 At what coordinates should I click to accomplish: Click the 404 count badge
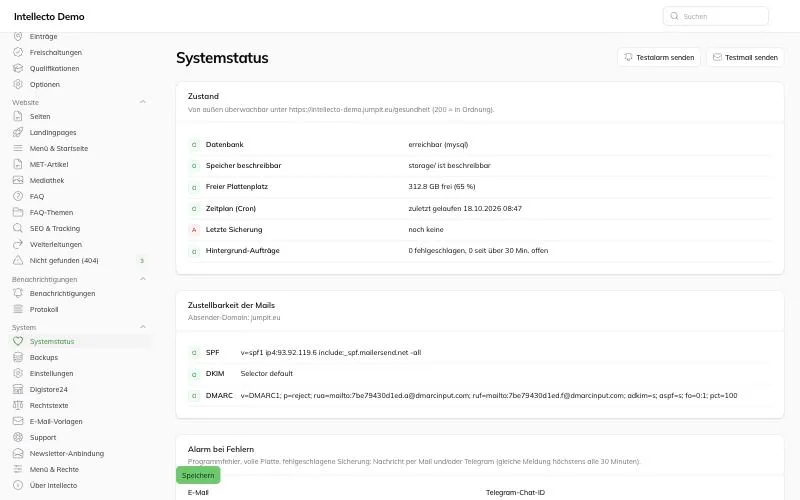(x=142, y=260)
